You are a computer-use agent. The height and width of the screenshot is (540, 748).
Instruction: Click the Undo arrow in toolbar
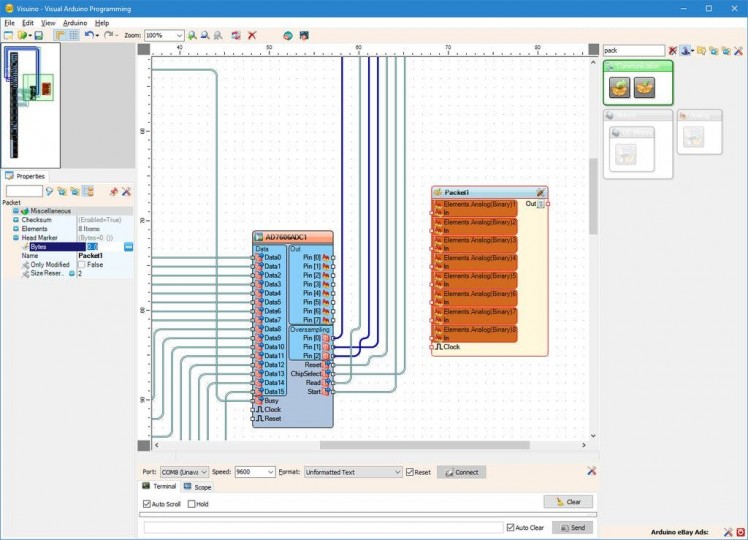(88, 35)
